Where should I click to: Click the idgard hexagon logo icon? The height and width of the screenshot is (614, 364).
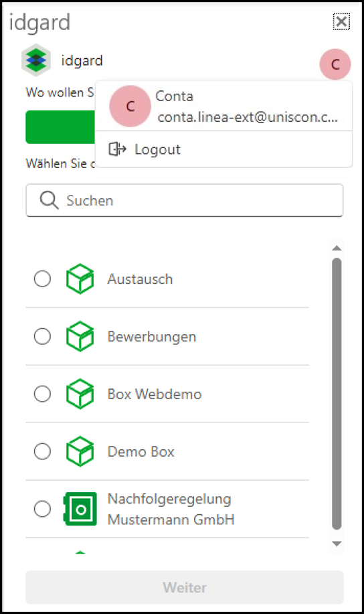click(36, 60)
